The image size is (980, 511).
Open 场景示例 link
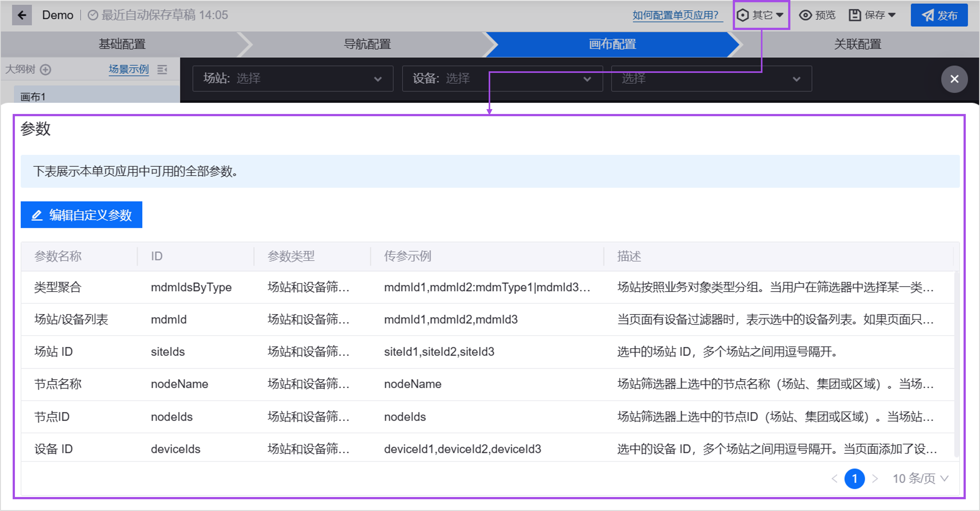tap(128, 69)
